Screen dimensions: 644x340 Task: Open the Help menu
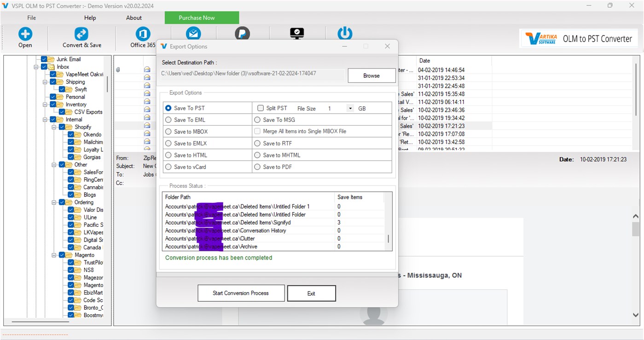coord(90,17)
